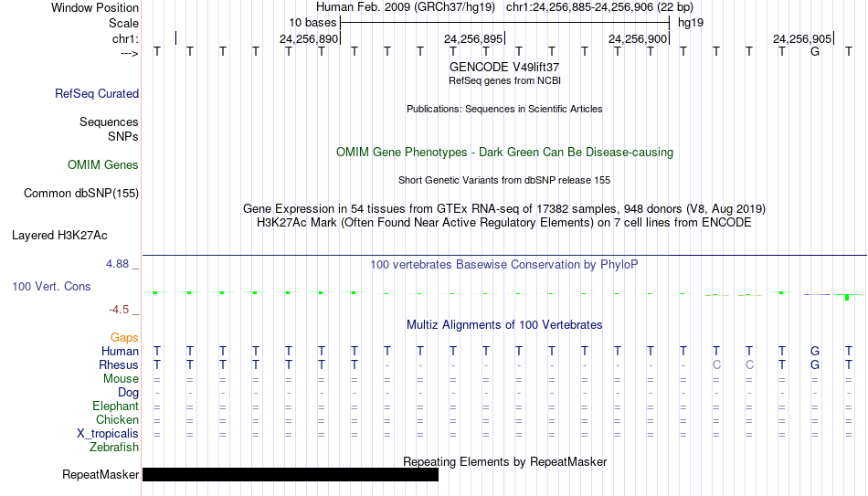Select the Chicken species label
This screenshot has width=868, height=496.
point(117,419)
